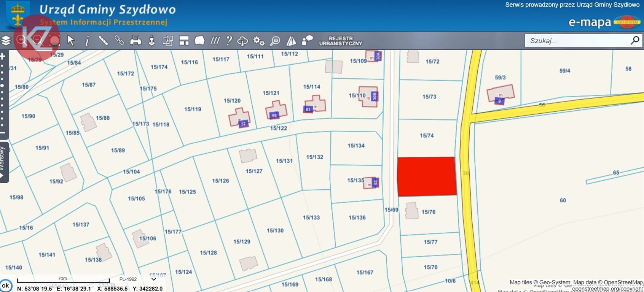
Task: Click the triple slash hatch tool
Action: (215, 40)
